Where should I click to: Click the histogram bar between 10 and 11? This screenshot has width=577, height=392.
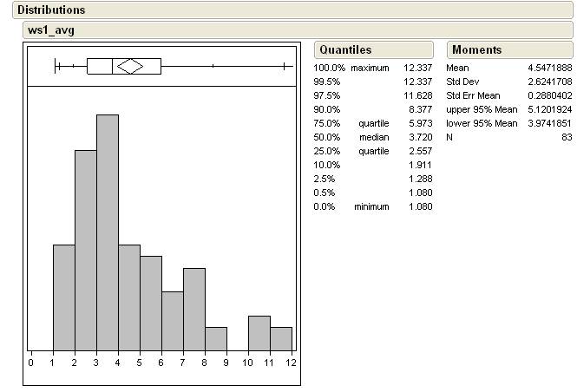click(x=259, y=332)
